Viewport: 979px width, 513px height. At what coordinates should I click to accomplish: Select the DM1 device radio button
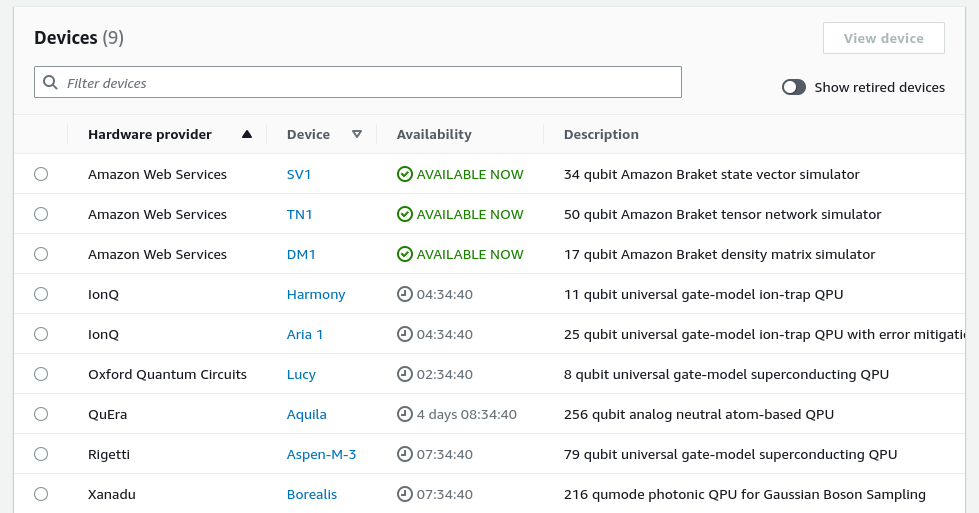[x=41, y=254]
